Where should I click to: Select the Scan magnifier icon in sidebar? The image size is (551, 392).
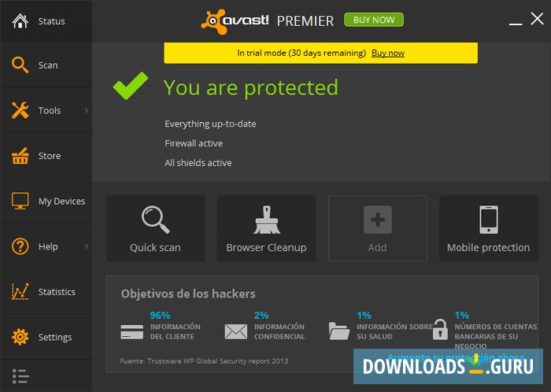[x=20, y=65]
